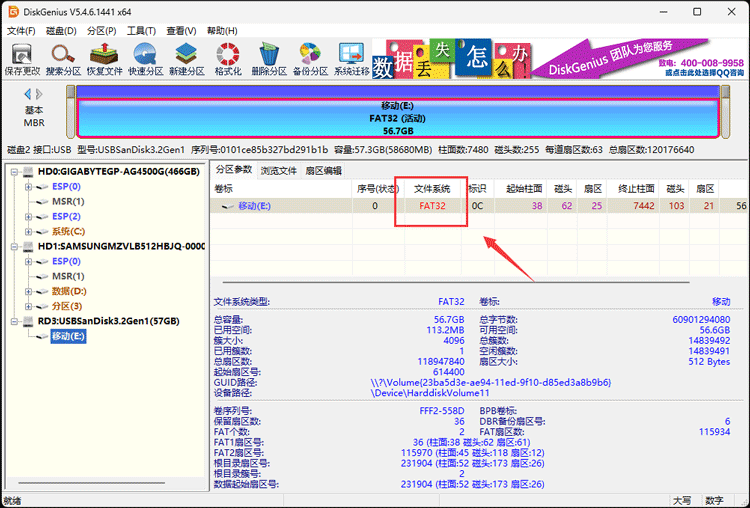
Task: Click the 文件系统 column header
Action: coord(431,188)
